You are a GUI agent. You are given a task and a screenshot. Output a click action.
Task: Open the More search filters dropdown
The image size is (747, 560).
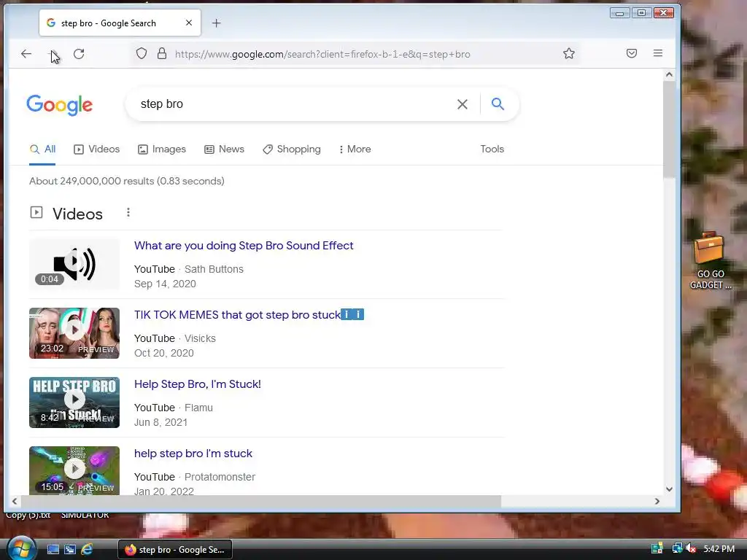(355, 149)
